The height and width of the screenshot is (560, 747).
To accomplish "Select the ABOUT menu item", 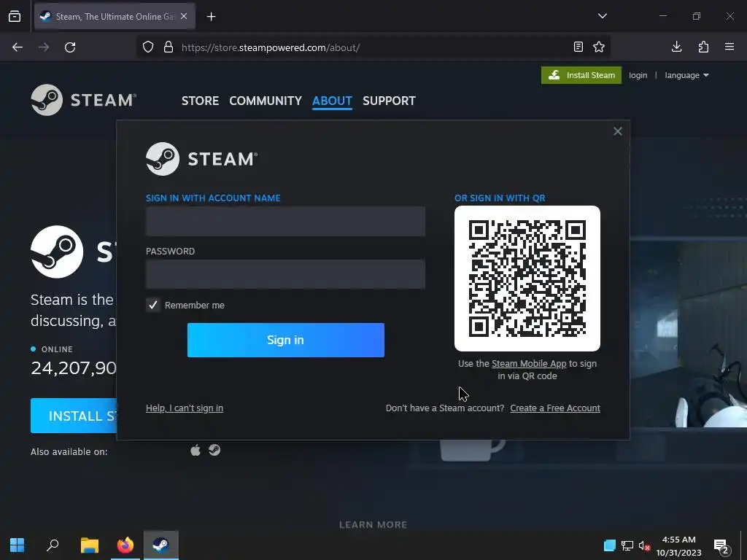I will pyautogui.click(x=332, y=101).
